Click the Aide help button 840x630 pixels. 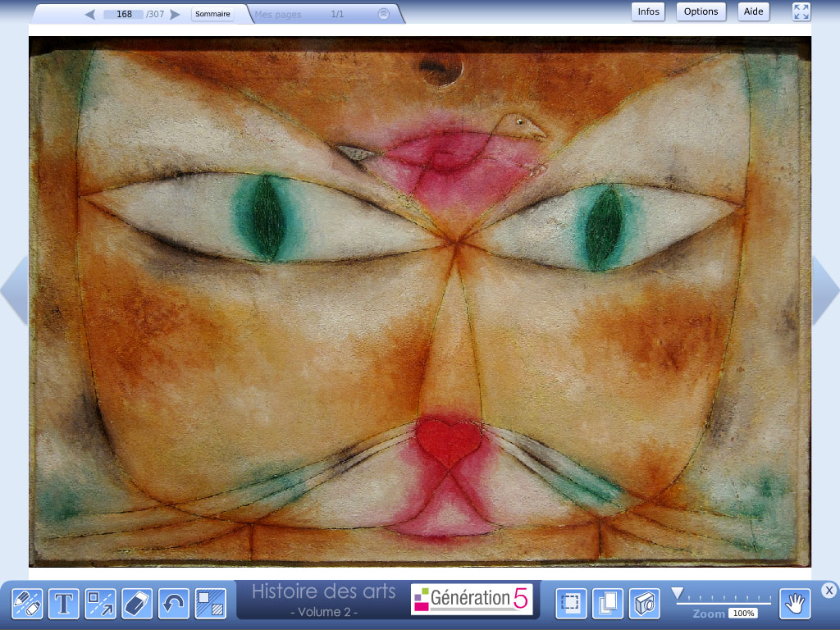(753, 11)
